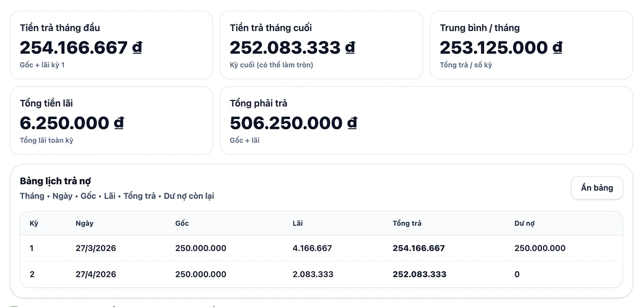Click the bold total 254.166.667 in the table
The image size is (644, 307).
tap(419, 248)
